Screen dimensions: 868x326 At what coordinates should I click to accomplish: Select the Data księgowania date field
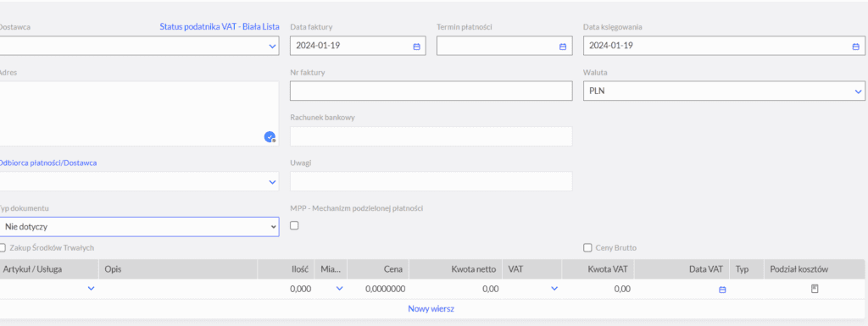tap(724, 46)
